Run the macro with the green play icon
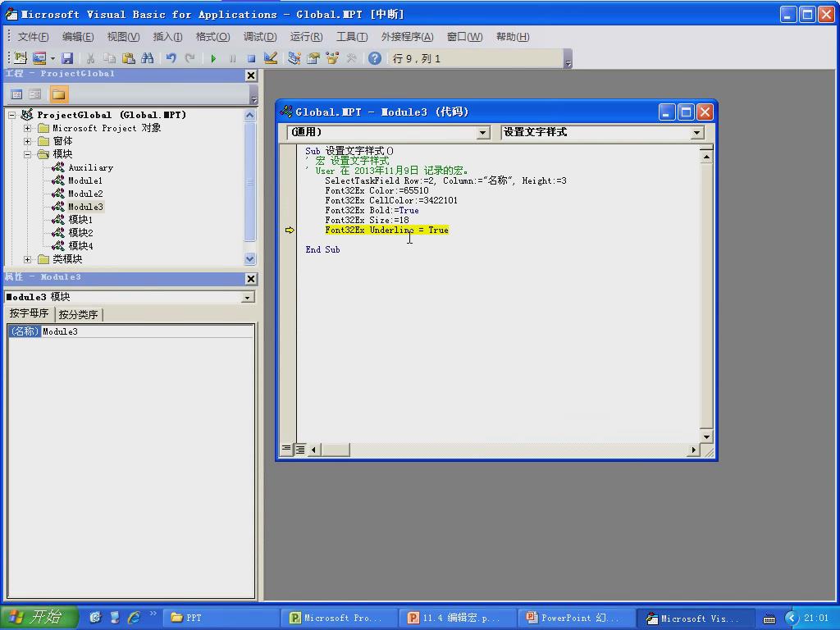Image resolution: width=840 pixels, height=630 pixels. click(214, 58)
